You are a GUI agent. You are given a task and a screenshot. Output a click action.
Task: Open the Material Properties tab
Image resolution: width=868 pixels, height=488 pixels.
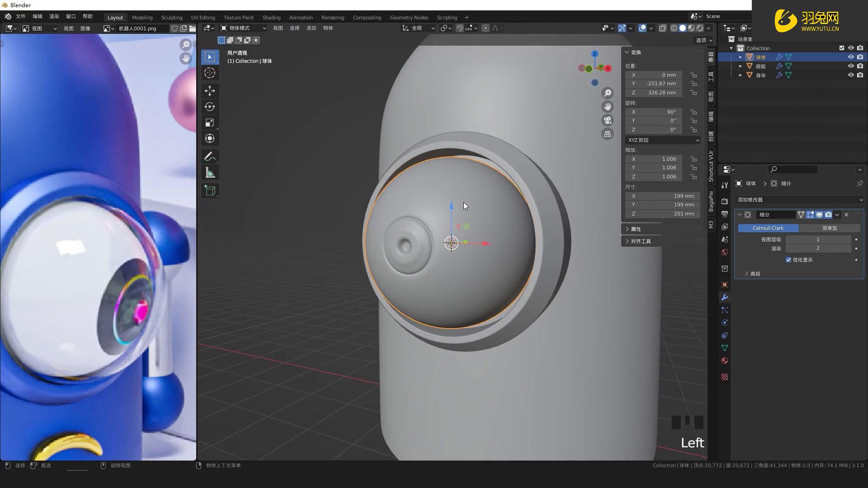[x=724, y=361]
